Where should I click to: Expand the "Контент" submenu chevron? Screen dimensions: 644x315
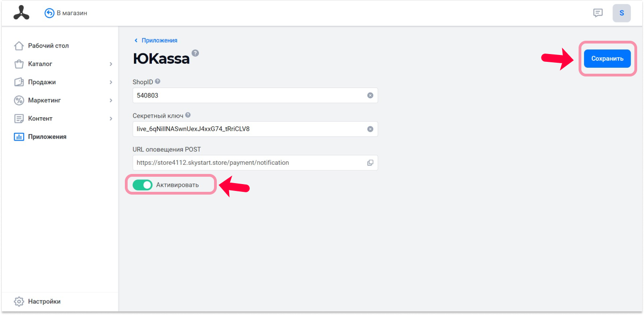click(x=111, y=119)
